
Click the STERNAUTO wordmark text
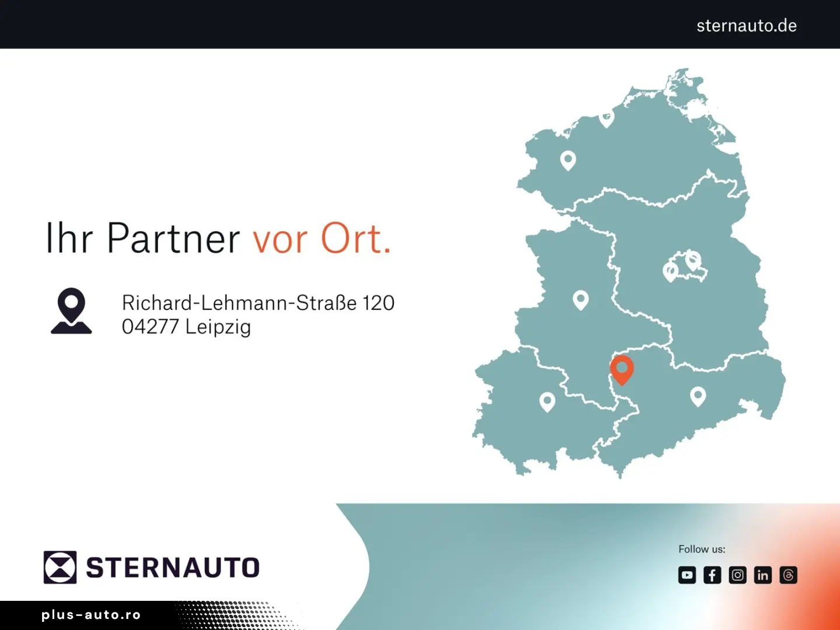pos(173,568)
